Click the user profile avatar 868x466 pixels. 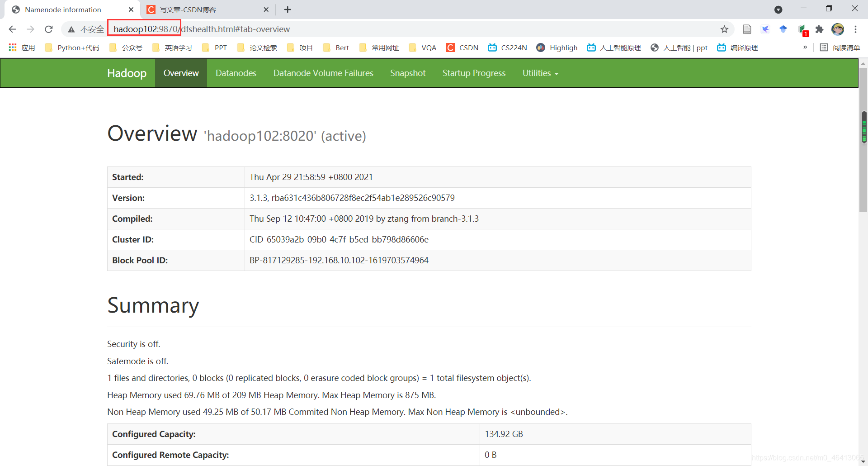(838, 29)
